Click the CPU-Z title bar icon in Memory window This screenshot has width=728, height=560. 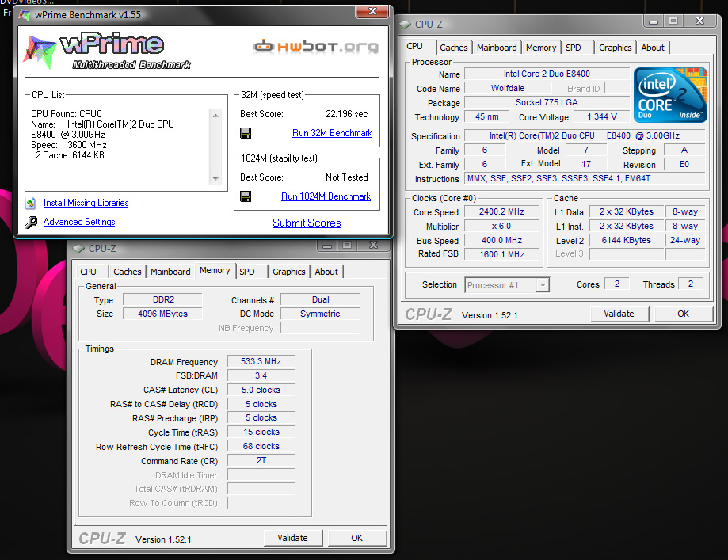pyautogui.click(x=78, y=249)
